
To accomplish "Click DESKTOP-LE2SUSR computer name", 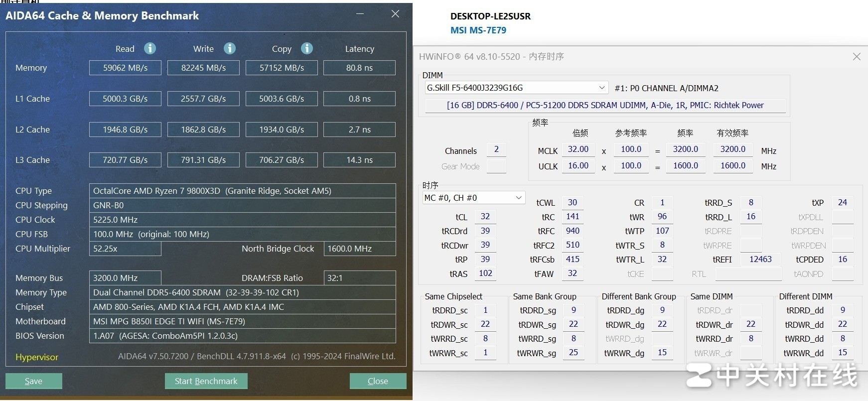I will click(490, 16).
